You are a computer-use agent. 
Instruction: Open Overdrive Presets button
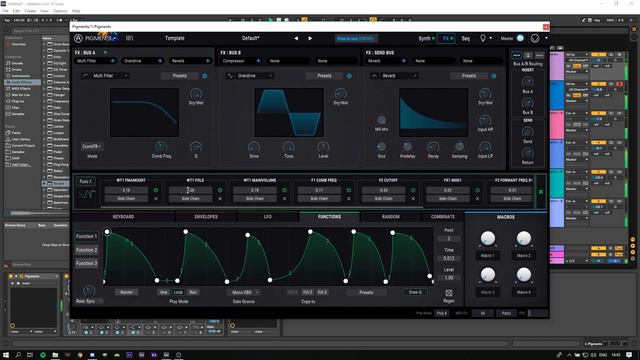(x=324, y=76)
